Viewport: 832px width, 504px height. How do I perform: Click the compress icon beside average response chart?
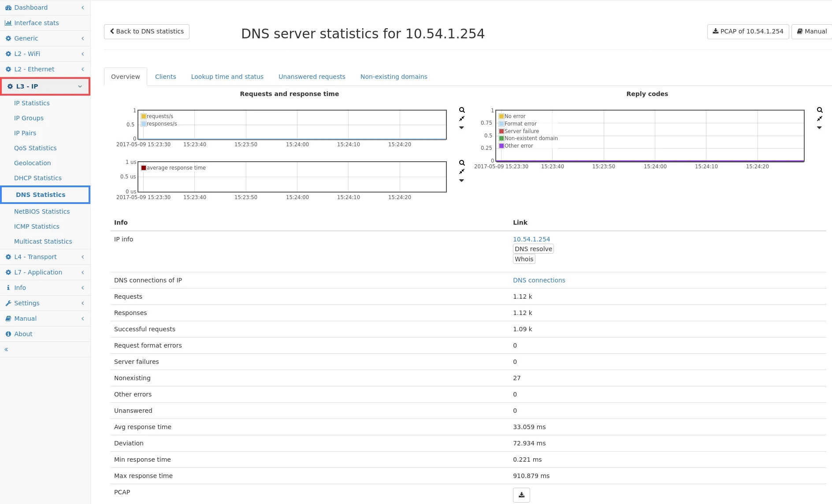coord(462,171)
